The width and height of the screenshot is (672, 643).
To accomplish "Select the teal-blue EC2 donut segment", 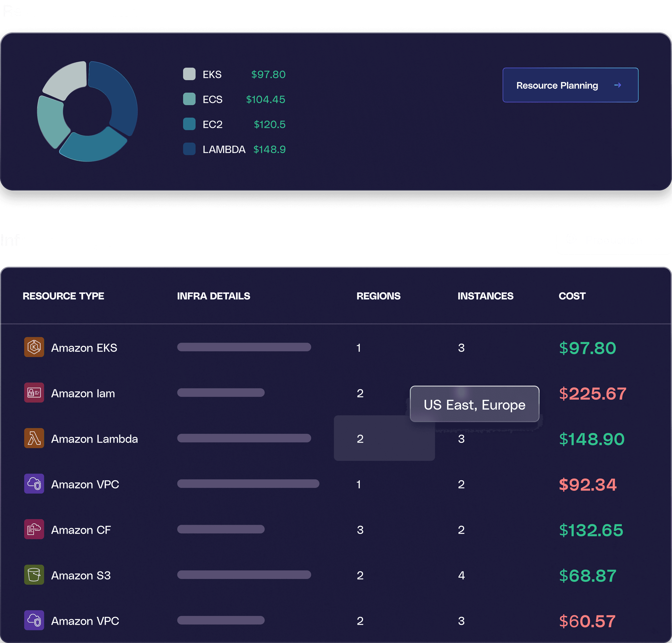I will point(93,147).
